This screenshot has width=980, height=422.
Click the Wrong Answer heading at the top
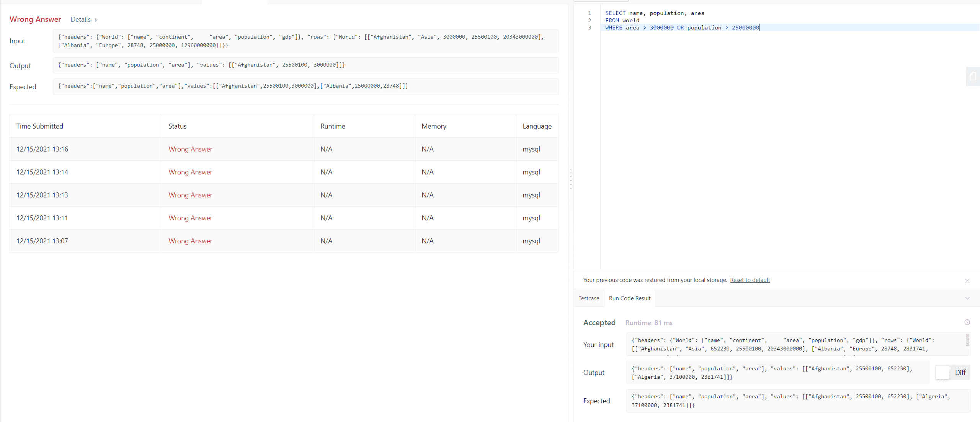coord(35,19)
